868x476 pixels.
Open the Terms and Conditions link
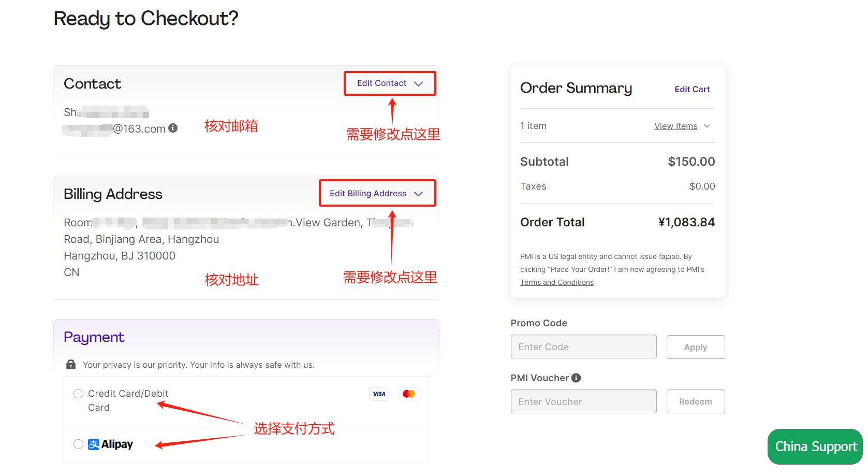[557, 282]
